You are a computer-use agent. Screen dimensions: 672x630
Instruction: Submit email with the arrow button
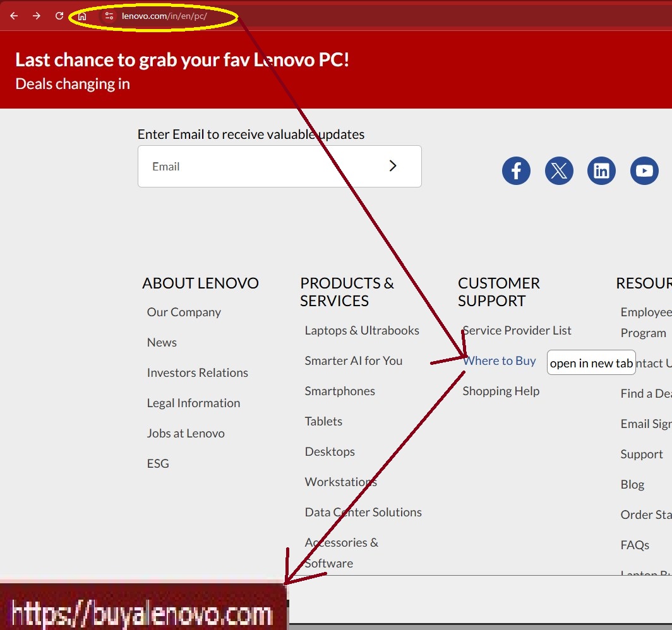tap(393, 166)
